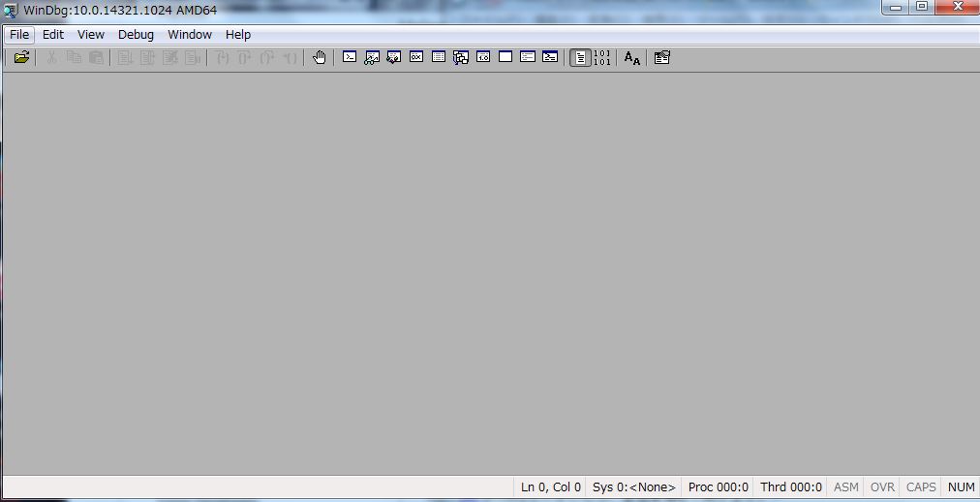The width and height of the screenshot is (980, 502).
Task: Close the WinDbg window
Action: (x=958, y=8)
